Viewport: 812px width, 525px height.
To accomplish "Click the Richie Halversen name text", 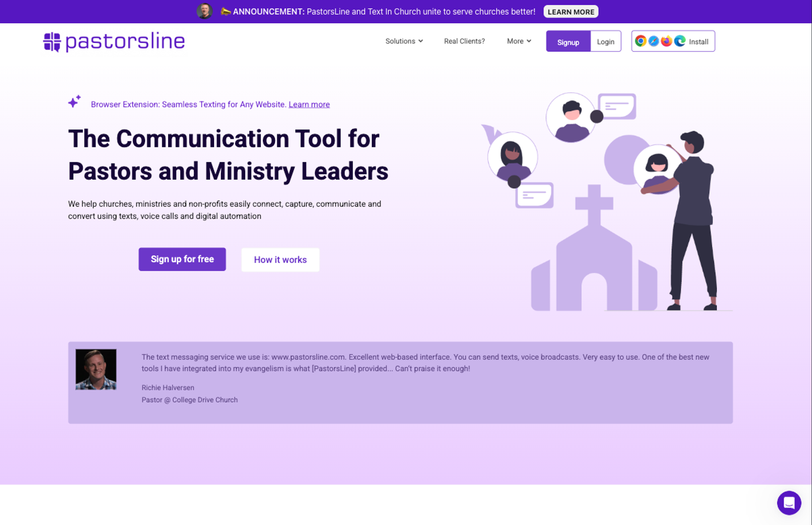I will point(168,388).
